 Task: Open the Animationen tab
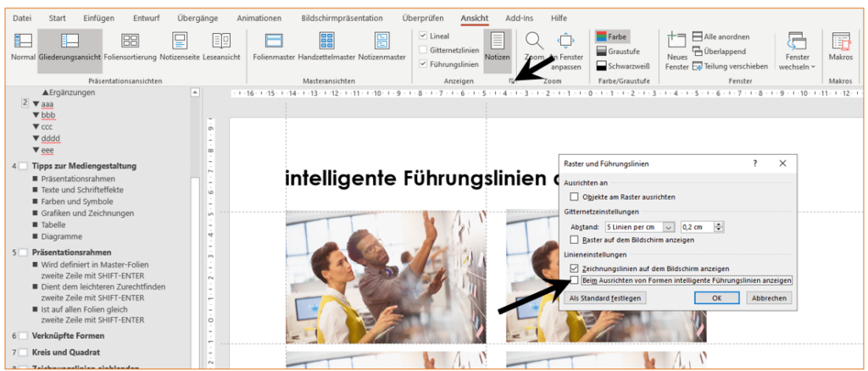pyautogui.click(x=259, y=18)
